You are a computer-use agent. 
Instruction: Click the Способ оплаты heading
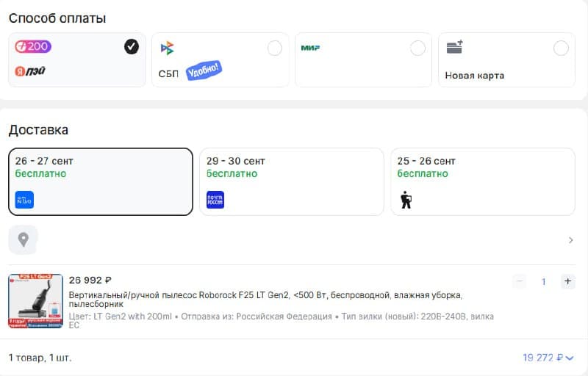[x=57, y=18]
